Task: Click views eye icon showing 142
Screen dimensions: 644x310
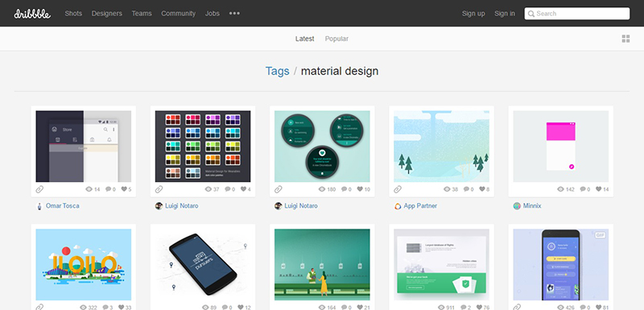Action: pyautogui.click(x=560, y=189)
